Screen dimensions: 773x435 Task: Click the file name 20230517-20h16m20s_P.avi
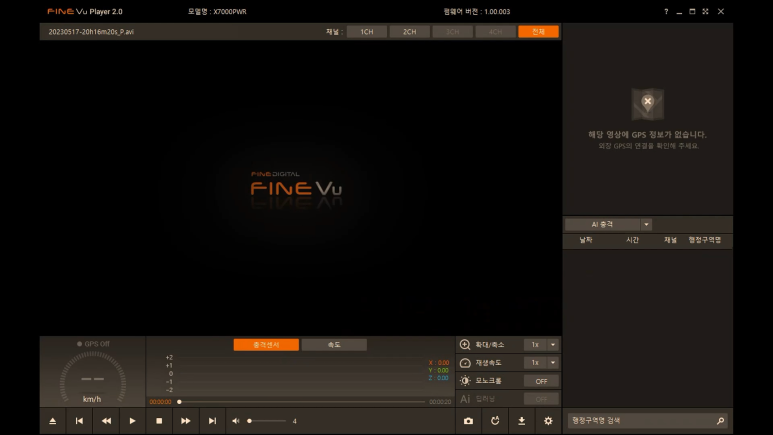coord(91,32)
